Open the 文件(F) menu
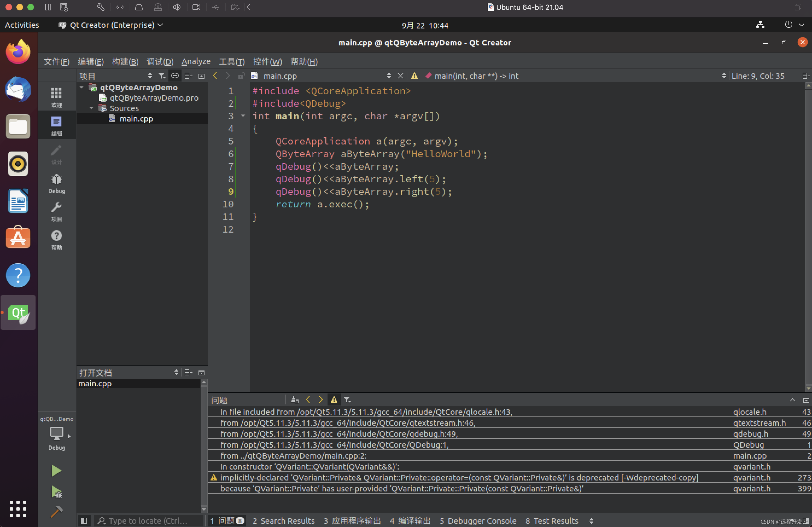The image size is (812, 527). [57, 62]
